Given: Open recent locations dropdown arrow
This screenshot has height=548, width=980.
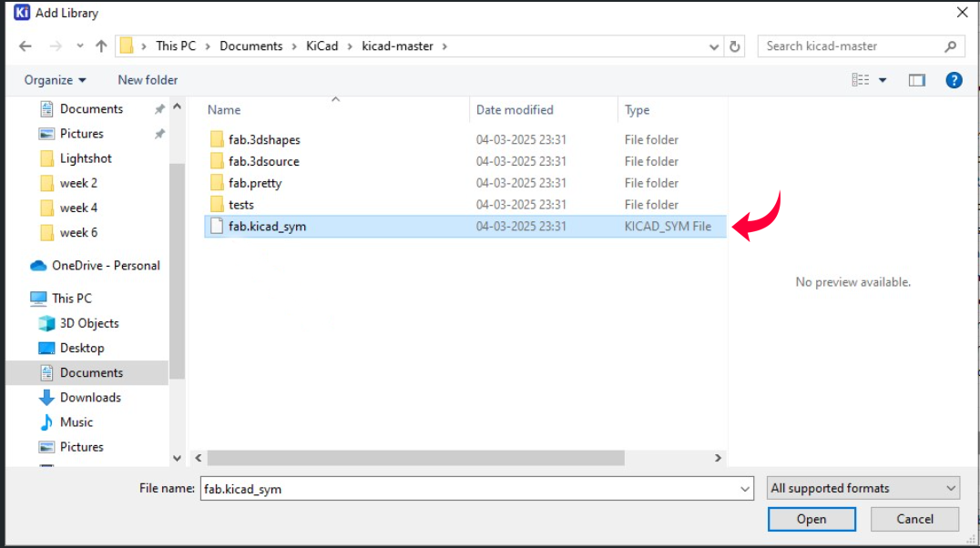Looking at the screenshot, I should (x=80, y=46).
